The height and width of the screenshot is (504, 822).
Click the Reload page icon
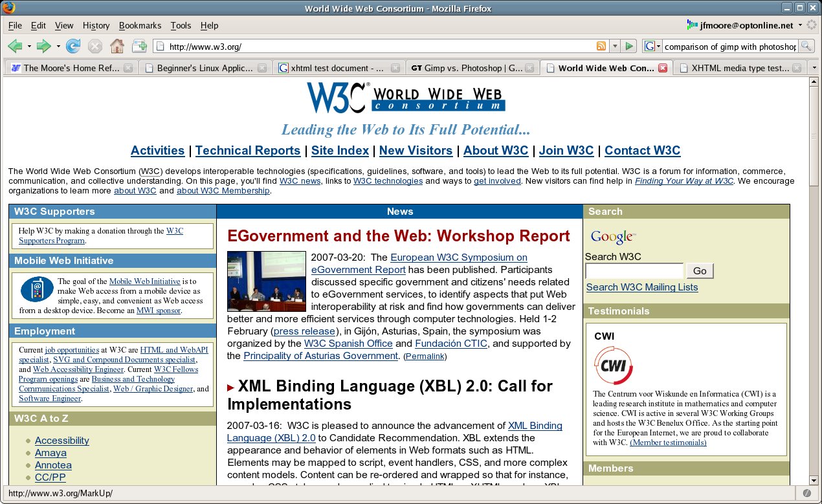coord(73,46)
